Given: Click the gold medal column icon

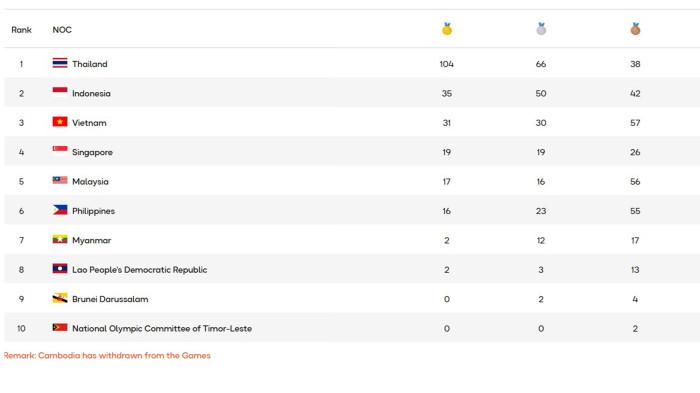Looking at the screenshot, I should pos(447,29).
